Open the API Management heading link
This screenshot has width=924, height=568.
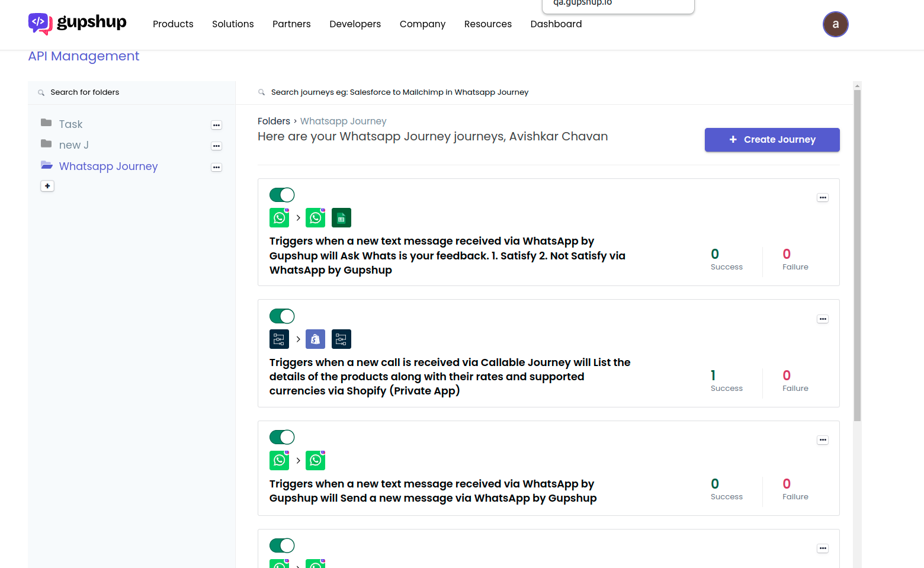[84, 56]
